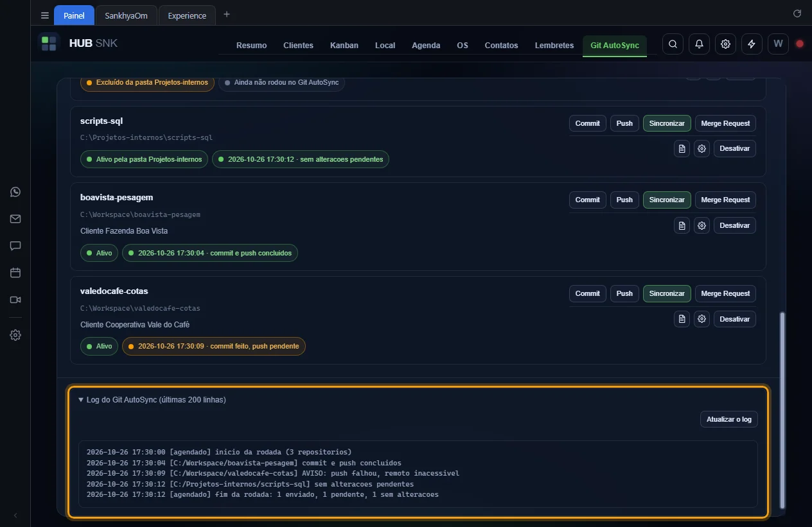Go to the Agenda section
Image resolution: width=812 pixels, height=527 pixels.
426,46
